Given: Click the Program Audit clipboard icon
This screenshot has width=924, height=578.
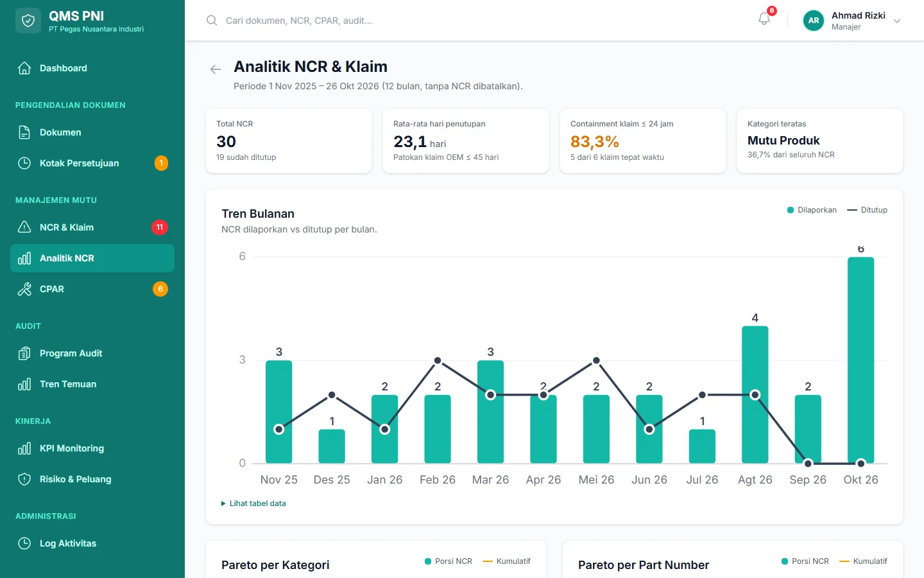Looking at the screenshot, I should (x=24, y=353).
